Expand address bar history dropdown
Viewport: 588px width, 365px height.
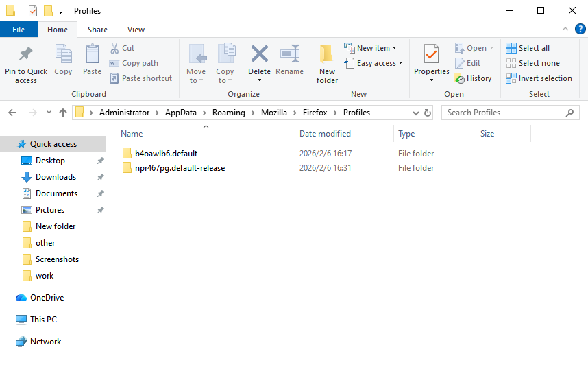click(415, 113)
